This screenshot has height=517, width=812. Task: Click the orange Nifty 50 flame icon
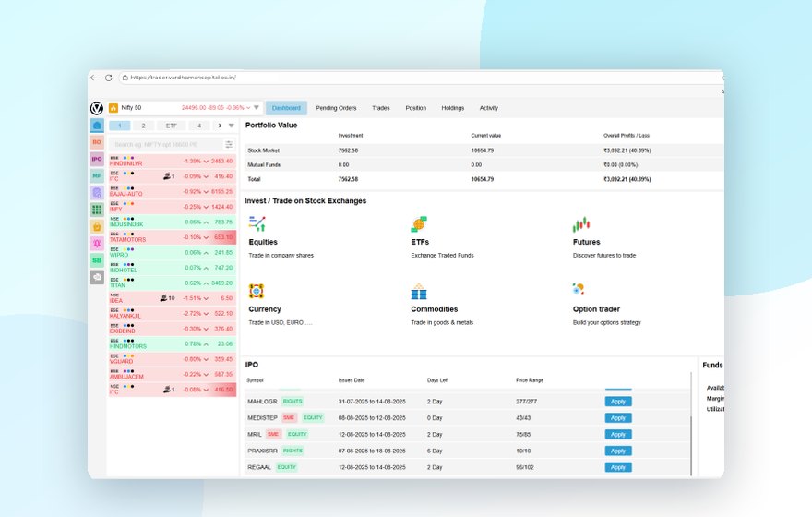pos(113,108)
